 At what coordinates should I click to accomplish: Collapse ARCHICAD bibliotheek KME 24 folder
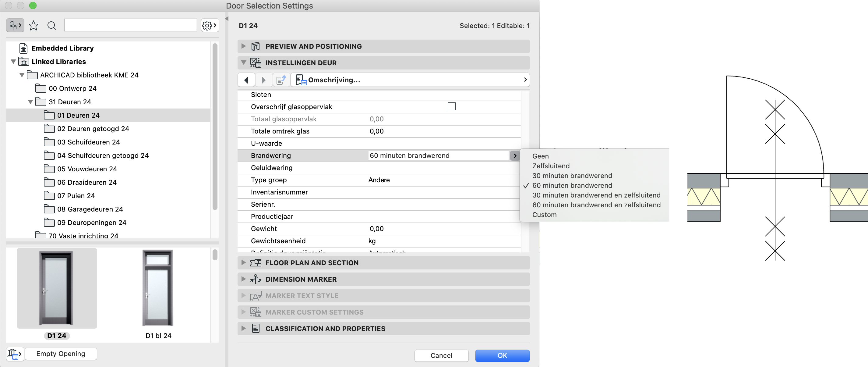tap(22, 75)
